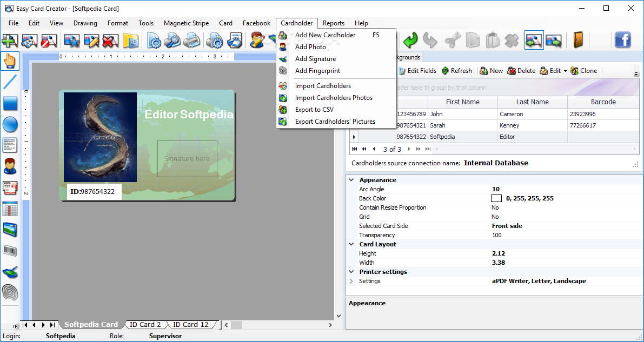
Task: Select the dynamic text field tool
Action: coord(10,187)
